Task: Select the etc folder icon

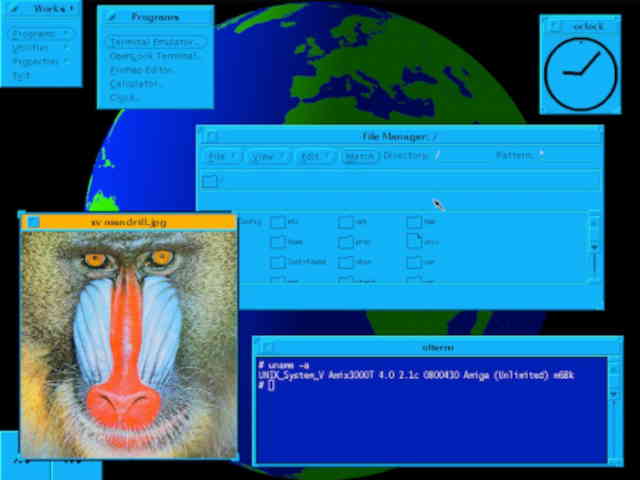Action: coord(278,222)
